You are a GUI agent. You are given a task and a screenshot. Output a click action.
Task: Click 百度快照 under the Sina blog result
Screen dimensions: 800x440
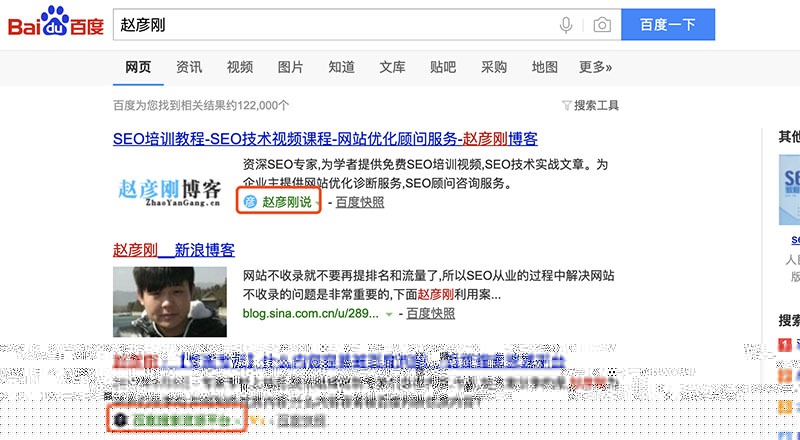pos(430,313)
